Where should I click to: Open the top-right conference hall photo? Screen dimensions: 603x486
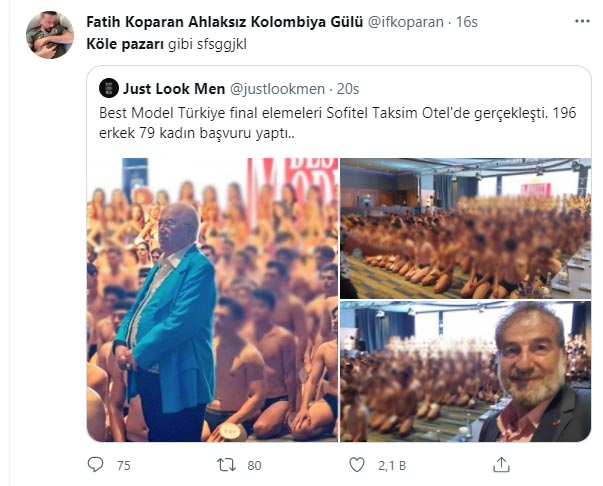point(465,228)
